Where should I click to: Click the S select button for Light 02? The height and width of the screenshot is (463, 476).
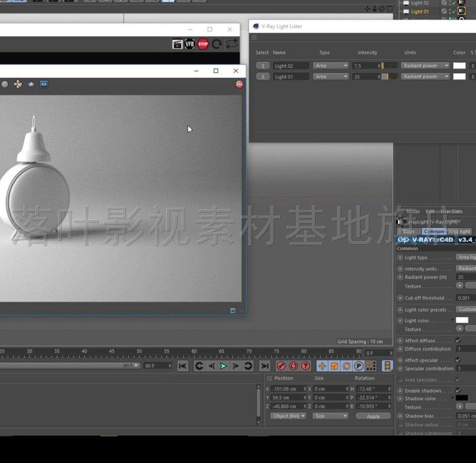(263, 66)
